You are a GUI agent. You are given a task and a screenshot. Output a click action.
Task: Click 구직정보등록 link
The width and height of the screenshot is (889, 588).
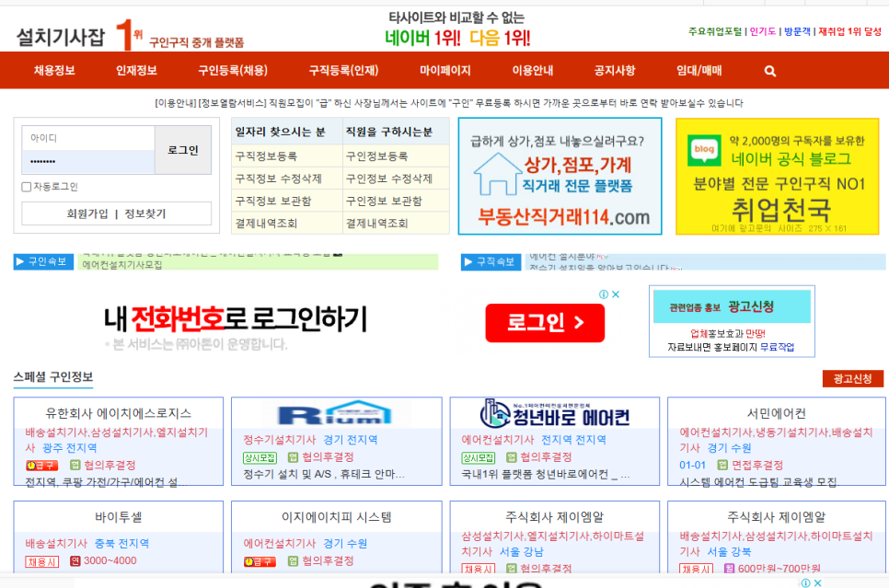point(266,156)
